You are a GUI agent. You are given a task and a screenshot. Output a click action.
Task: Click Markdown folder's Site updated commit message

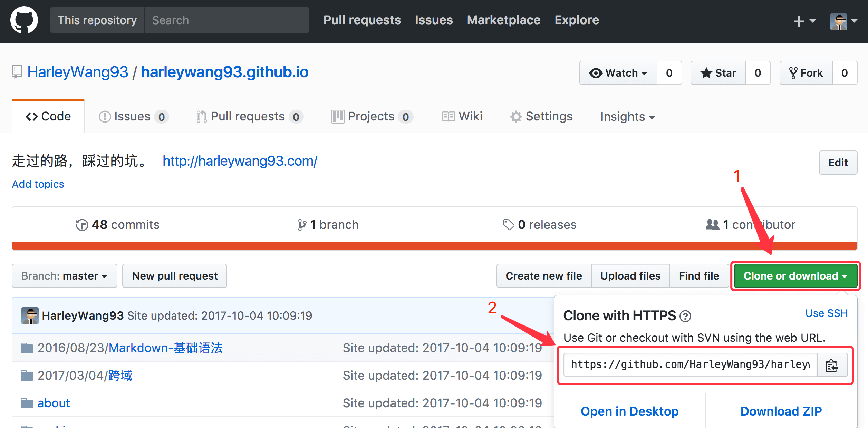pos(442,348)
